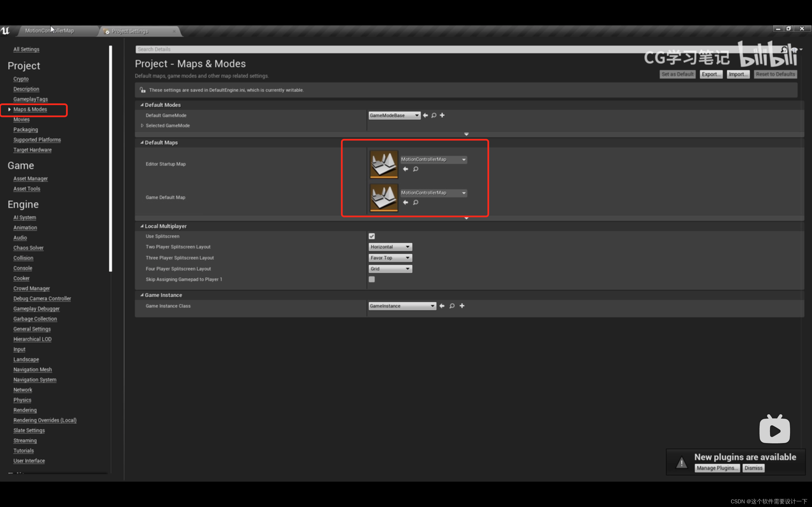Click the Editor Startup Map thumbnail icon
Image resolution: width=812 pixels, height=507 pixels.
(x=383, y=164)
